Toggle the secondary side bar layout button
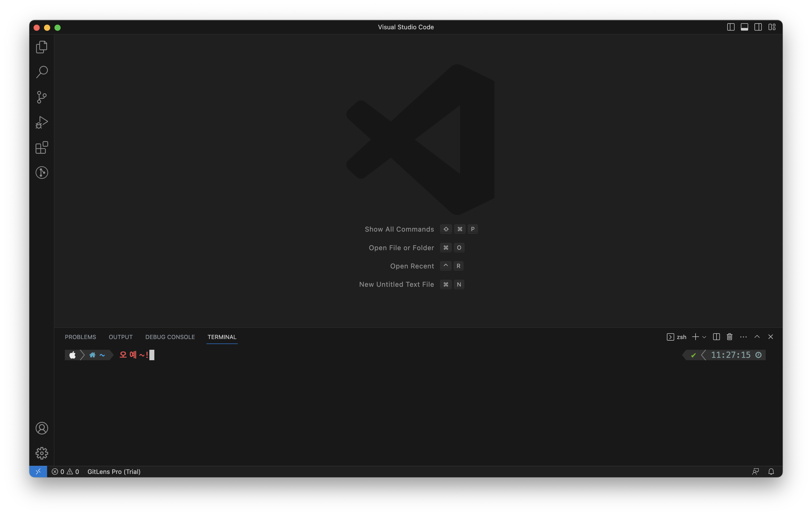This screenshot has height=516, width=812. pyautogui.click(x=758, y=27)
